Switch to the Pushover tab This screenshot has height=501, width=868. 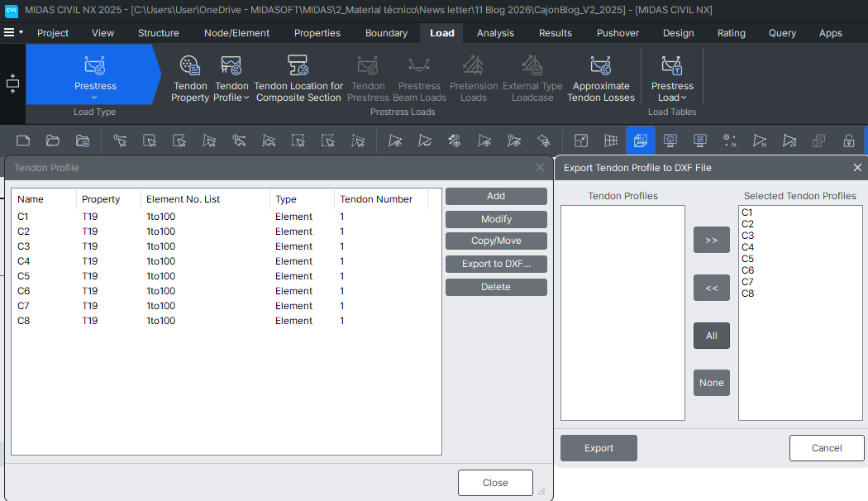[618, 33]
